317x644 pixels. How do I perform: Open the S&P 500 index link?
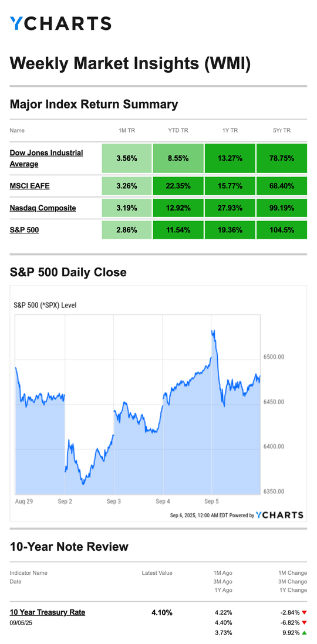point(24,230)
